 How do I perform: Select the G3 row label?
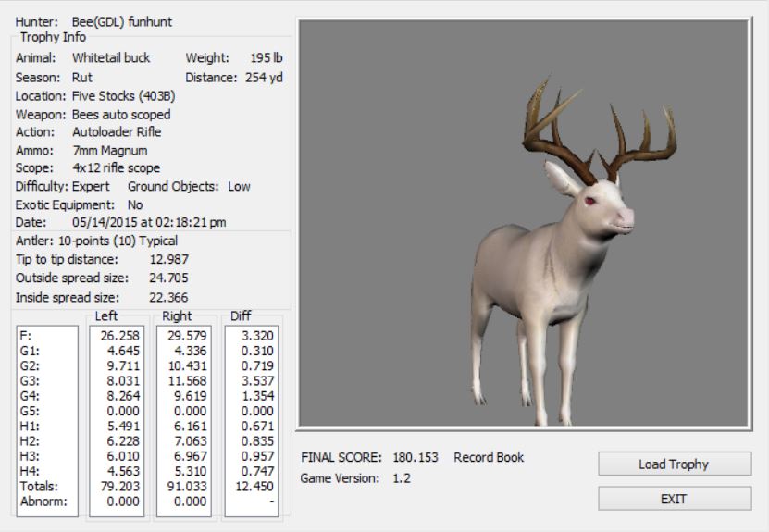coord(29,381)
